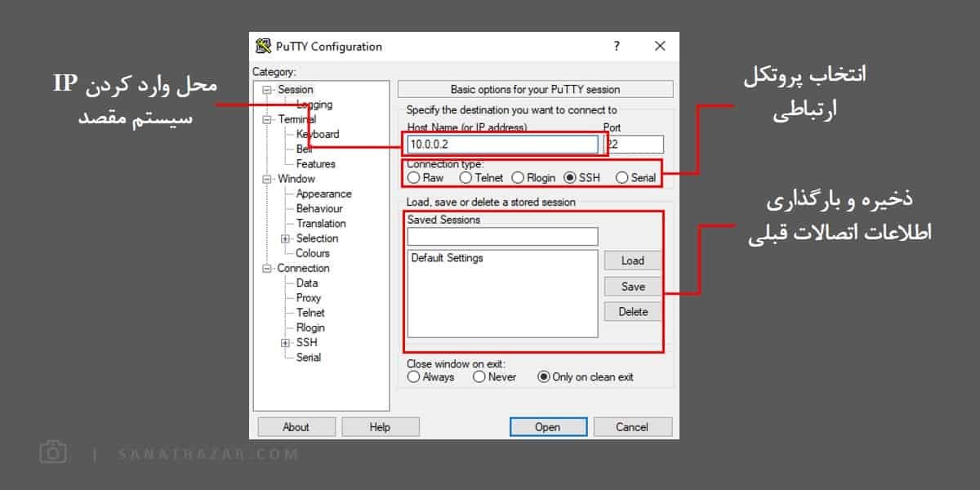Open the Data category
The width and height of the screenshot is (980, 490).
[307, 283]
